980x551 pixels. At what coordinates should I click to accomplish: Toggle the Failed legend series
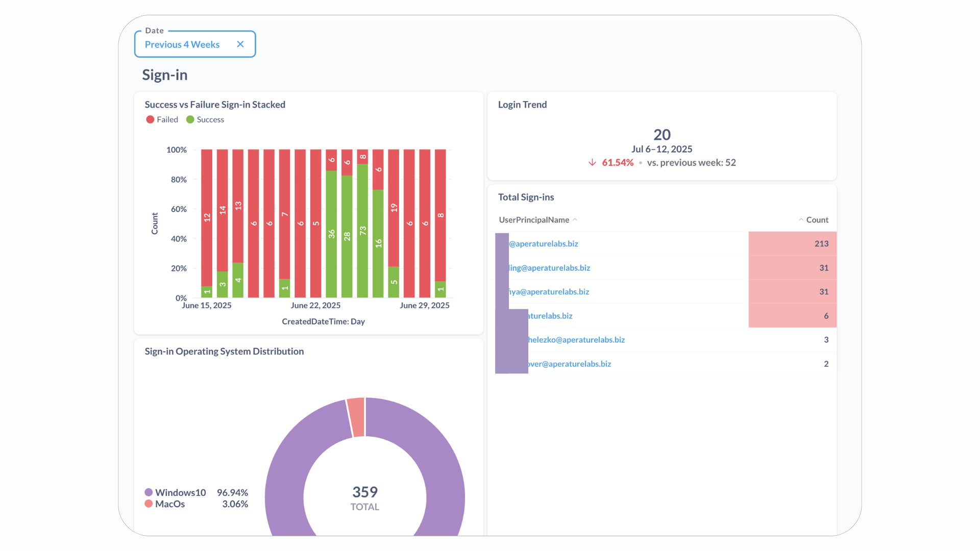[x=162, y=119]
